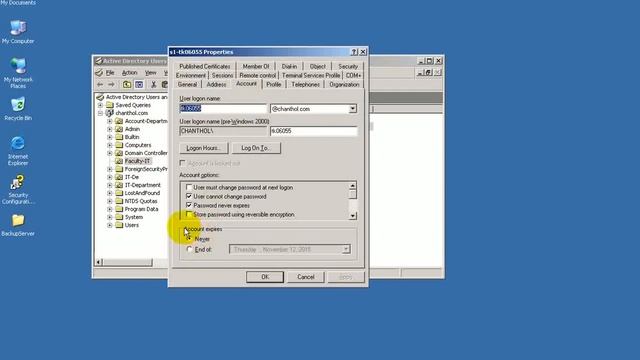
Task: Open View menu in Active Directory window
Action: point(150,73)
